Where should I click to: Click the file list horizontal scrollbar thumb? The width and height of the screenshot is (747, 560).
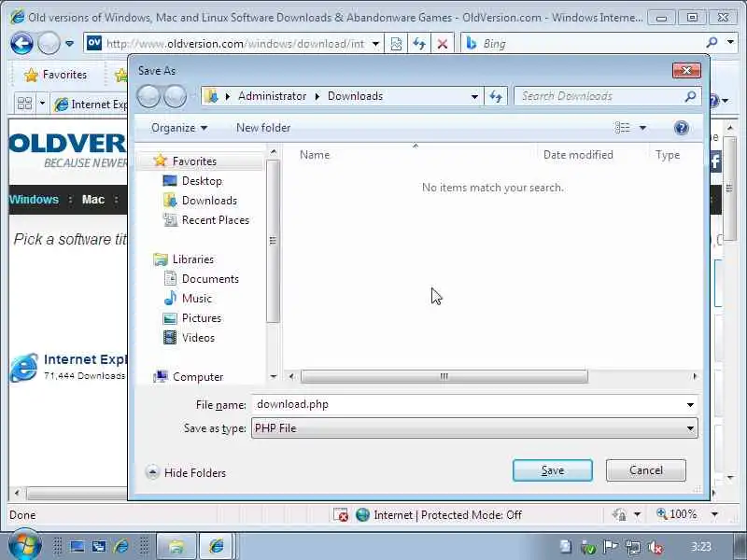click(444, 377)
